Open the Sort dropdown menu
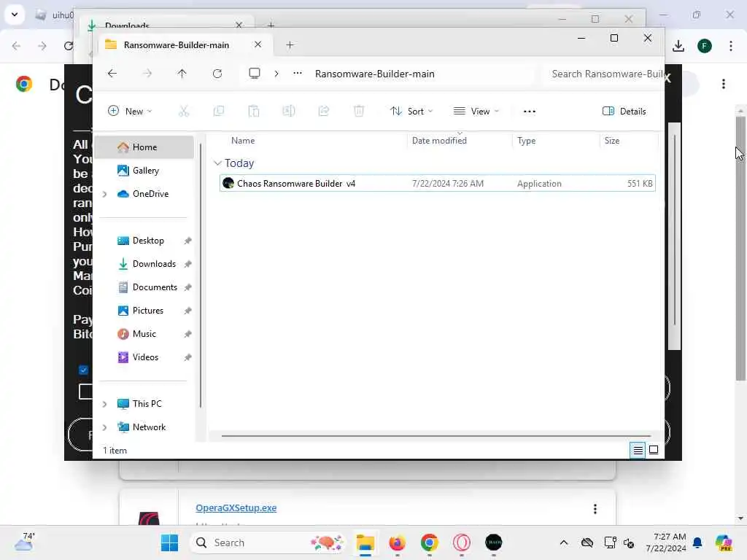 pos(411,111)
